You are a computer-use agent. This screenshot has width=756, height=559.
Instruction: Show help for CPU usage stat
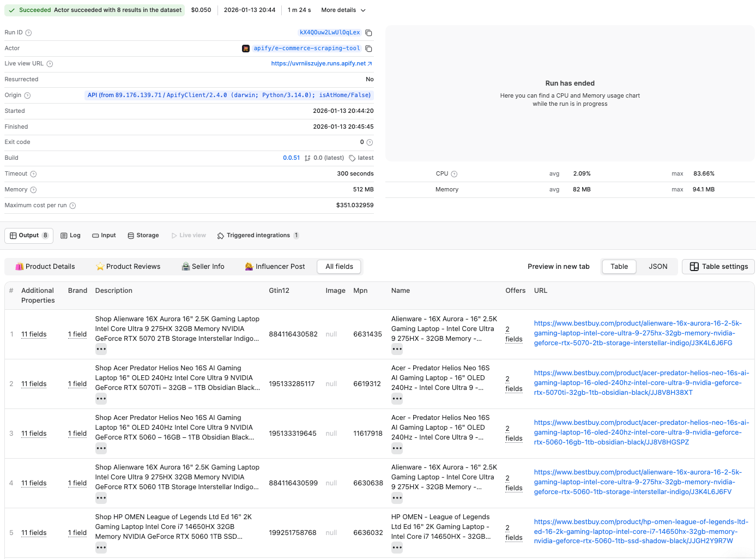coord(454,174)
